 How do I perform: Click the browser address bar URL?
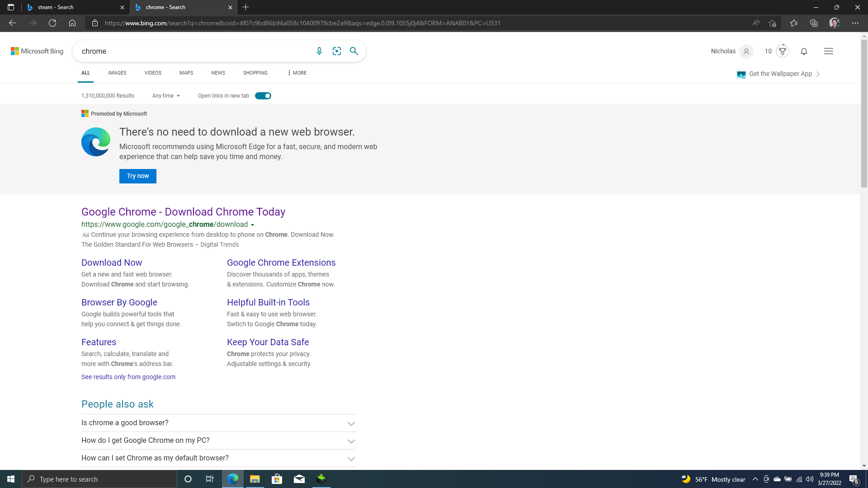click(302, 23)
